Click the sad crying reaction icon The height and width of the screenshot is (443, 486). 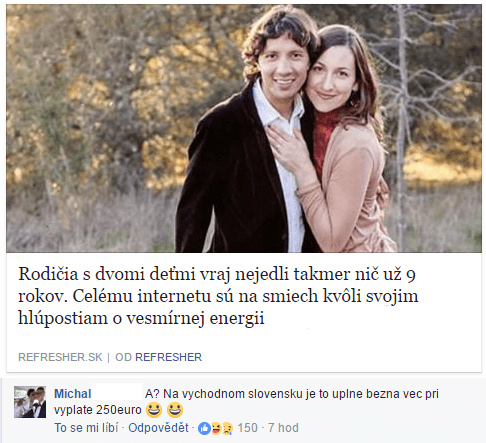(x=227, y=428)
